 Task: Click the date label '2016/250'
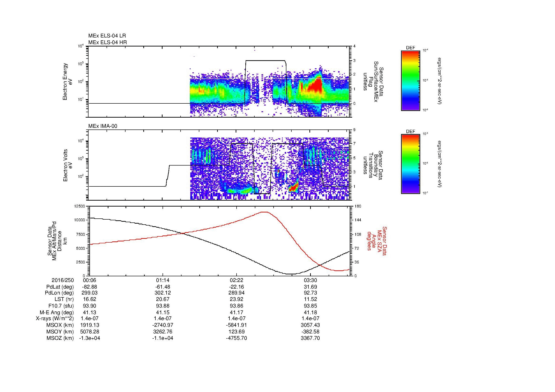63,280
